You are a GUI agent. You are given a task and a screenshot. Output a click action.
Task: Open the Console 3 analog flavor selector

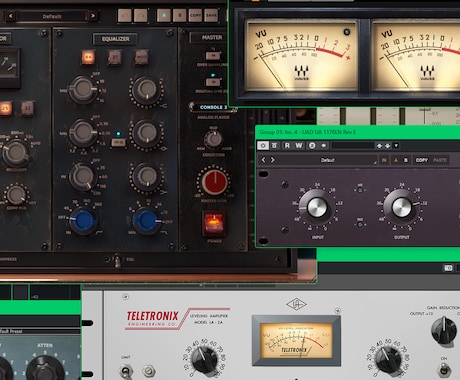pos(213,107)
